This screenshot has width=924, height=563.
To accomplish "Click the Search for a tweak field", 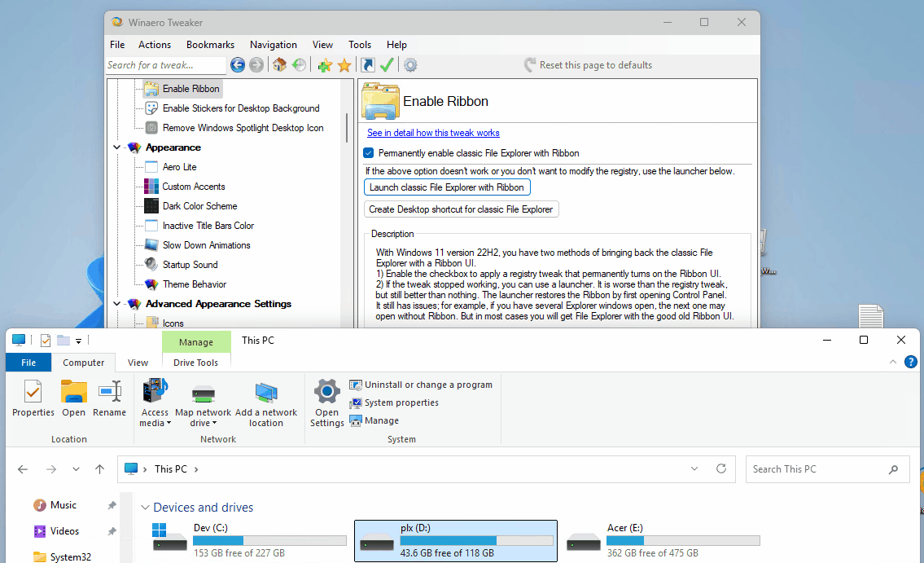I will tap(166, 65).
